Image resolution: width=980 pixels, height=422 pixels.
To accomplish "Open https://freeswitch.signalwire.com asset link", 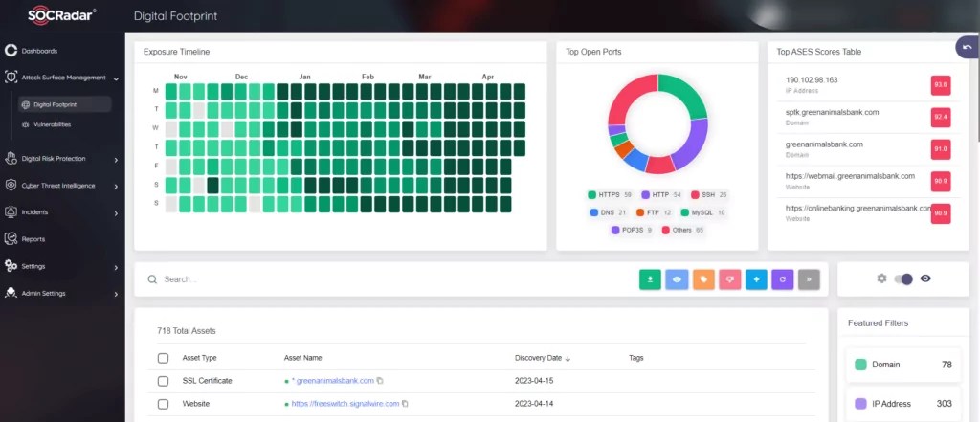I will click(x=345, y=404).
